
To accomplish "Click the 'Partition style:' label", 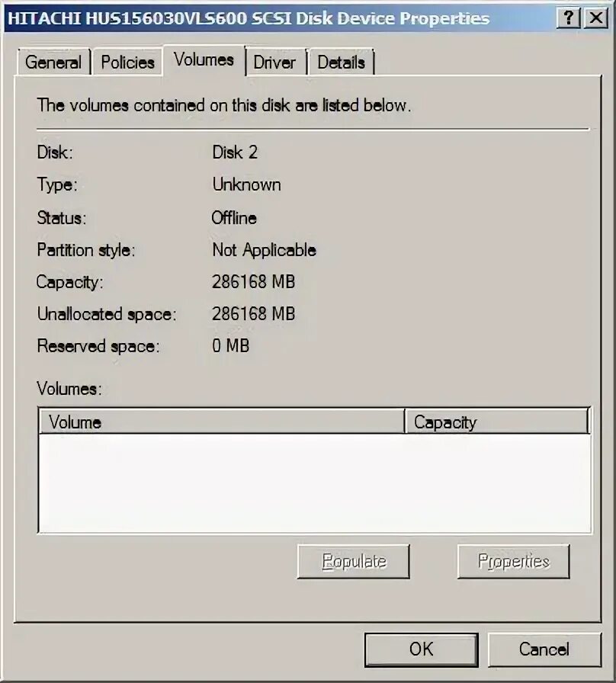I will [x=86, y=251].
